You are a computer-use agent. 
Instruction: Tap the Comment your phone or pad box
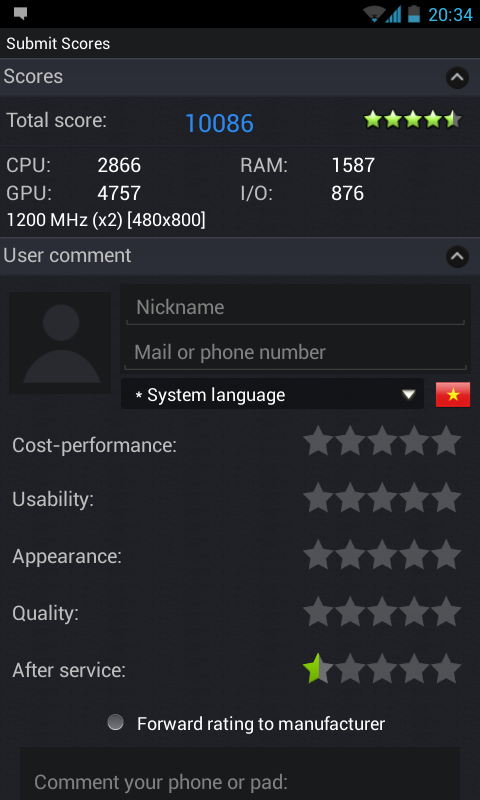(240, 773)
